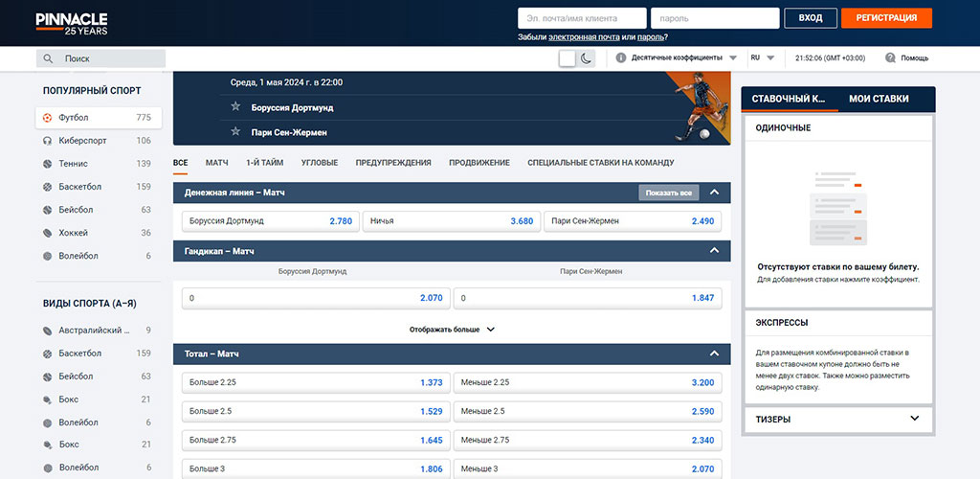
Task: Select the light theme toggle square
Action: [568, 58]
